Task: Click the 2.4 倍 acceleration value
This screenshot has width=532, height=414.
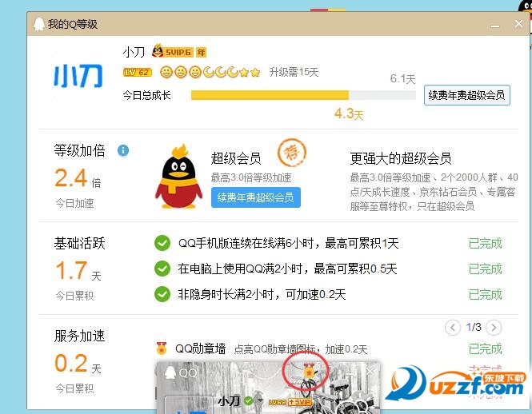Action: [78, 178]
